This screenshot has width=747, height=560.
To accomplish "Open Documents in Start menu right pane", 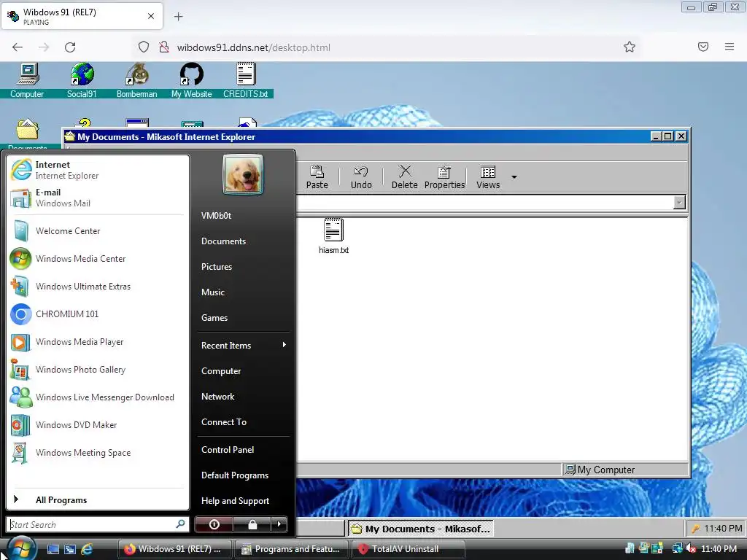I will (243, 241).
